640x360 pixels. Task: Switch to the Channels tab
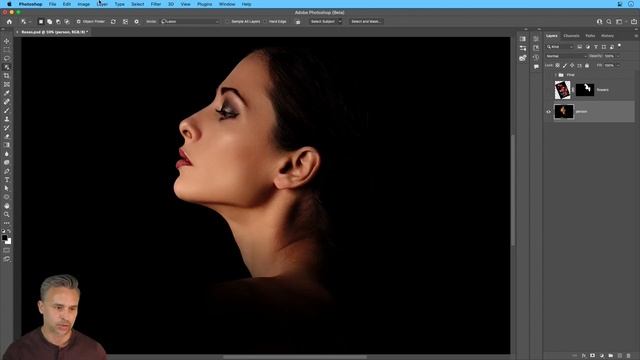(571, 36)
